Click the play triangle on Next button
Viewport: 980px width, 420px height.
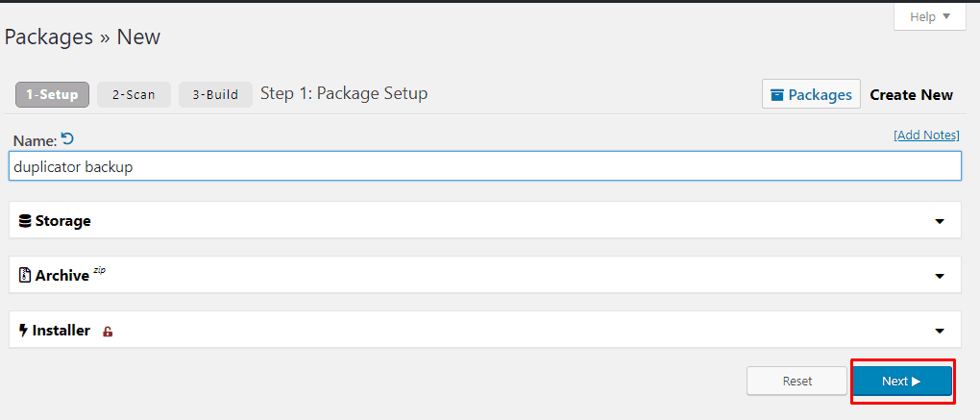click(917, 382)
